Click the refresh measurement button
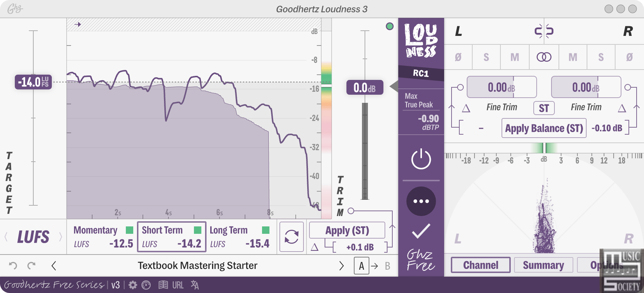 (292, 237)
